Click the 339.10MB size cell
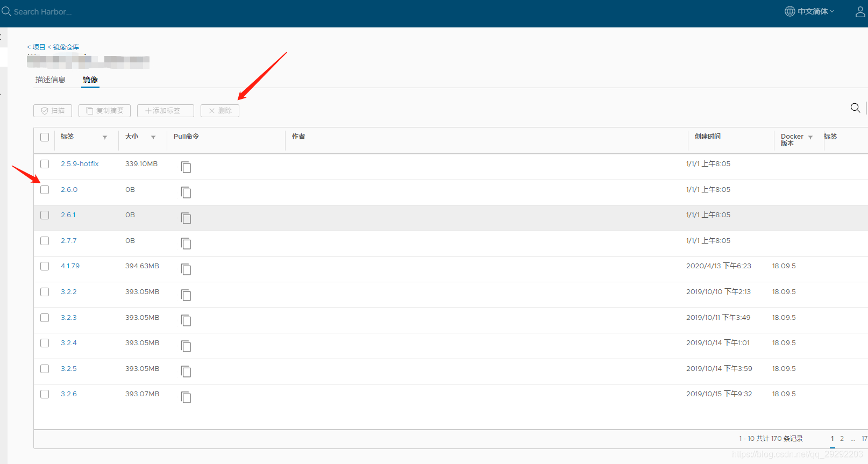 pyautogui.click(x=141, y=164)
